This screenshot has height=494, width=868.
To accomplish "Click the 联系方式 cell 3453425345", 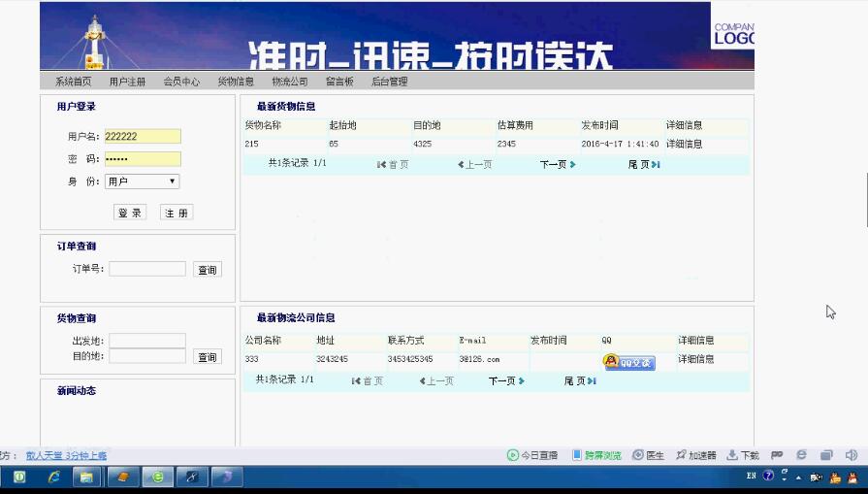I will point(410,359).
